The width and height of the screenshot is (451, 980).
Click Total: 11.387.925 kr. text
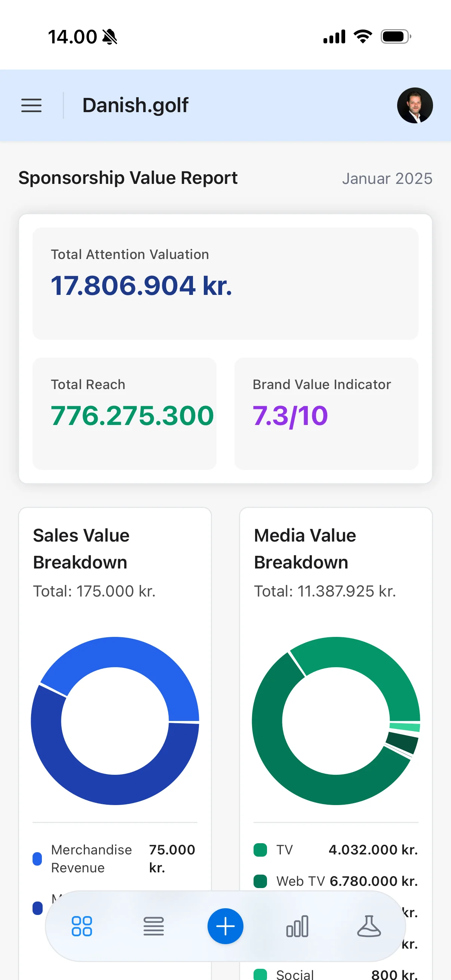(x=325, y=591)
